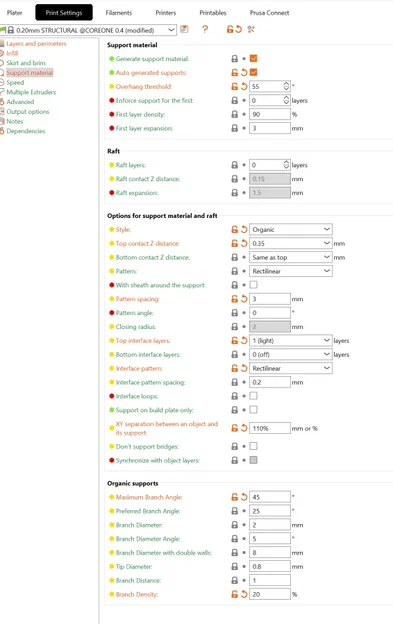This screenshot has width=393, height=624.
Task: Toggle Generate support material checkbox
Action: pyautogui.click(x=253, y=58)
